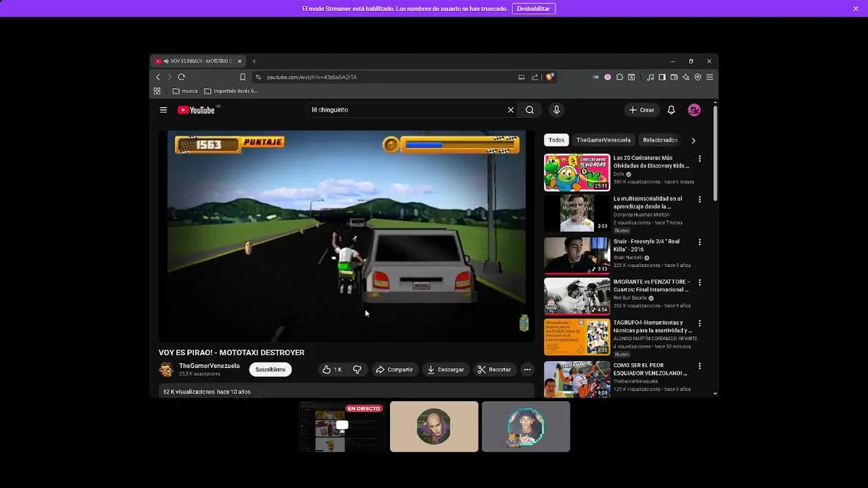Open TAGRUPO4-Herramientas video thumbnail
This screenshot has height=488, width=868.
[577, 337]
